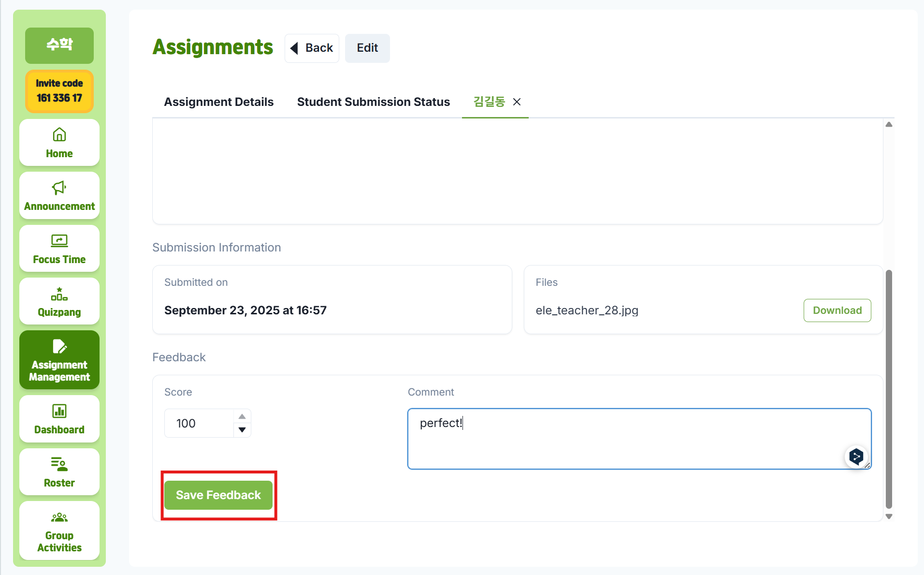This screenshot has width=924, height=575.
Task: Close the 김길동 student tab
Action: tap(517, 102)
